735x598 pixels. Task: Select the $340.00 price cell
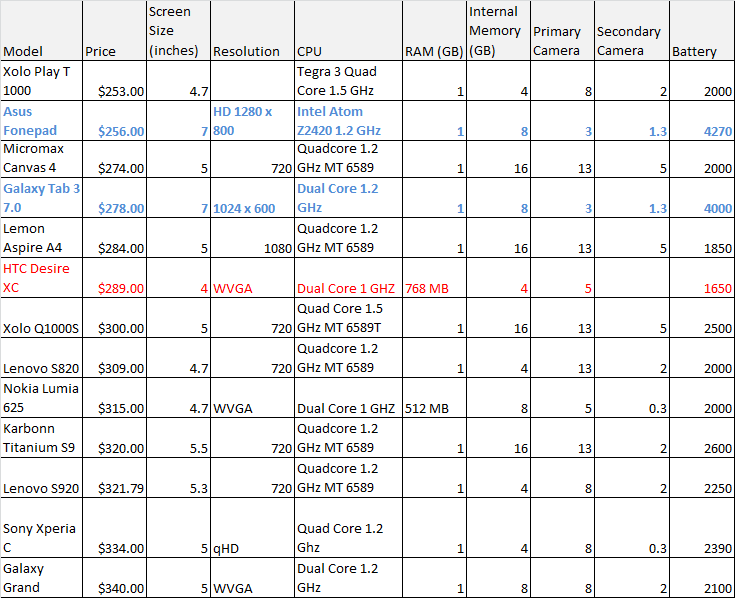(x=114, y=577)
